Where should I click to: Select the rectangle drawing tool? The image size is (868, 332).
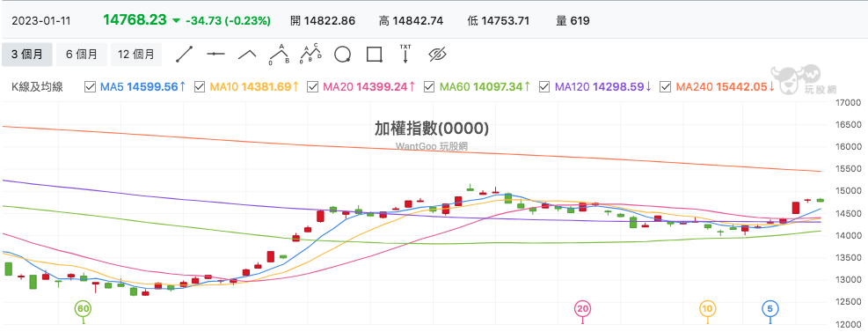[x=375, y=55]
